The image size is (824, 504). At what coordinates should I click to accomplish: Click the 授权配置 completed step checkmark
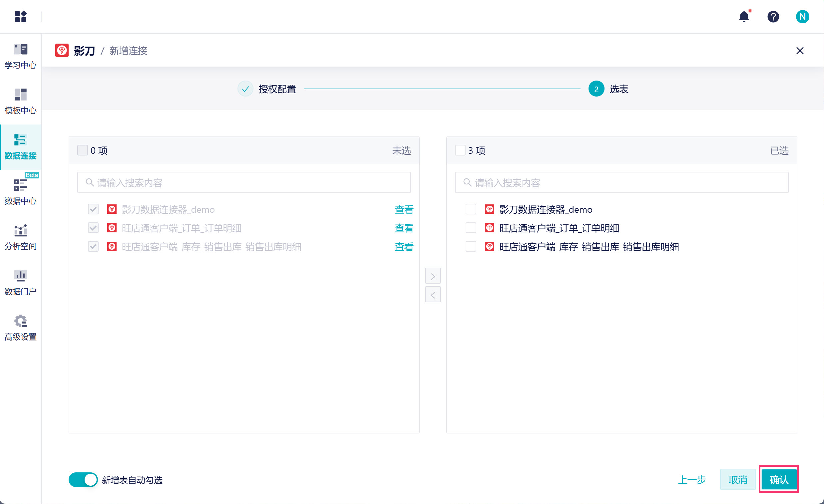point(245,89)
